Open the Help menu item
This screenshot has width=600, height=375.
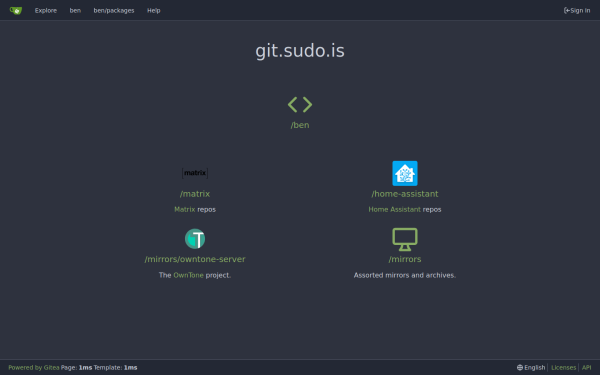(153, 10)
